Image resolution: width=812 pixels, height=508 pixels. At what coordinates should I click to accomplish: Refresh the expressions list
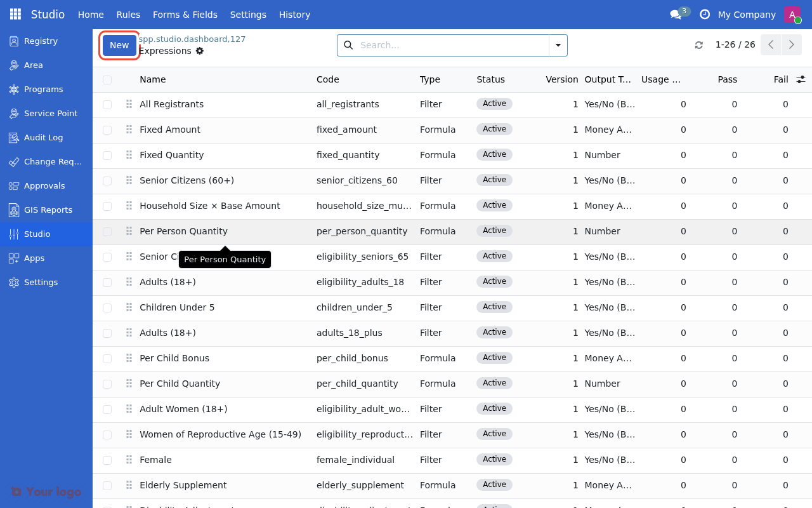pos(698,44)
